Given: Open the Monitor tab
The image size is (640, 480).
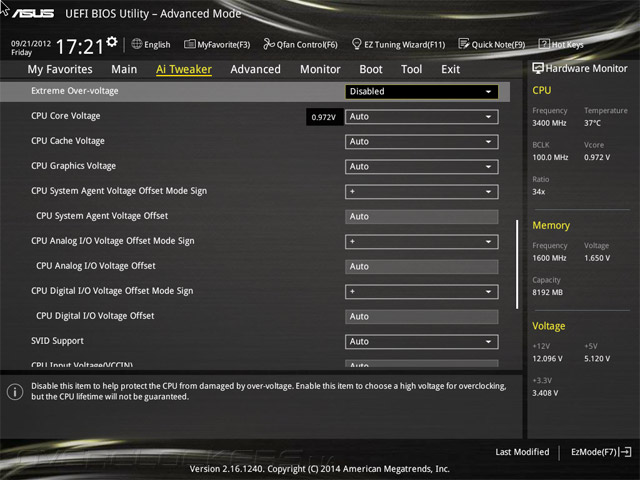Looking at the screenshot, I should click(x=320, y=69).
